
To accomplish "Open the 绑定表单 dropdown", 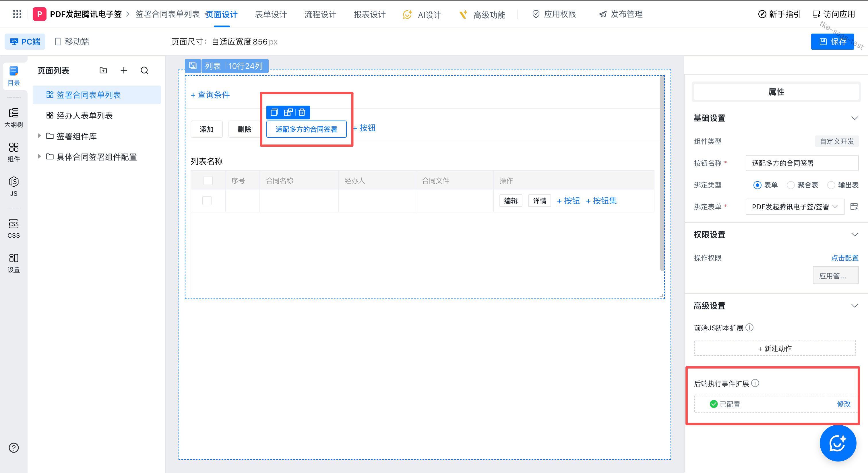I will click(794, 207).
